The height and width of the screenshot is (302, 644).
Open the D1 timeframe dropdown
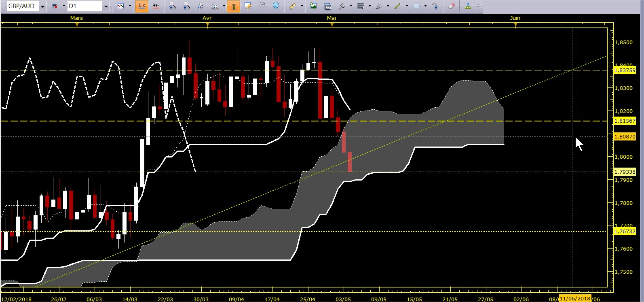coord(106,6)
